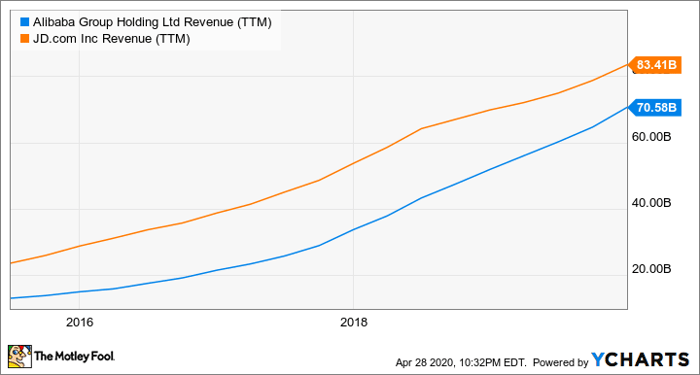Click the 2018 x-axis label
700x375 pixels.
click(354, 322)
